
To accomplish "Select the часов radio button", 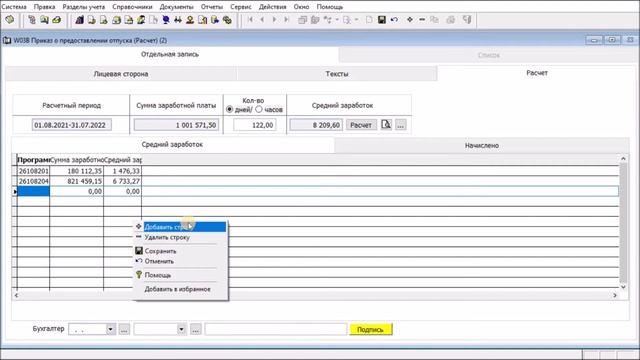I will click(x=259, y=109).
